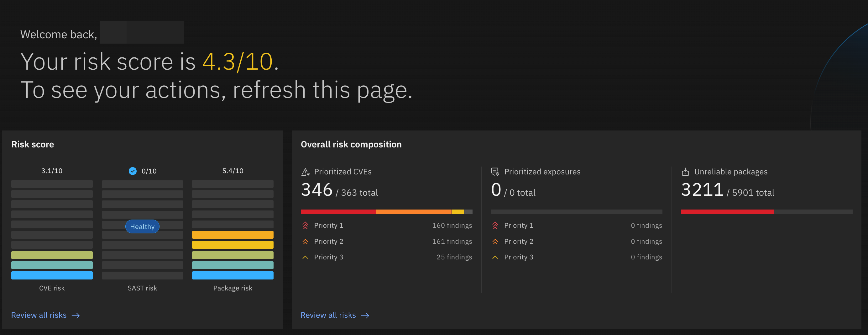Click the Prioritized CVEs warning icon
868x335 pixels.
click(305, 172)
